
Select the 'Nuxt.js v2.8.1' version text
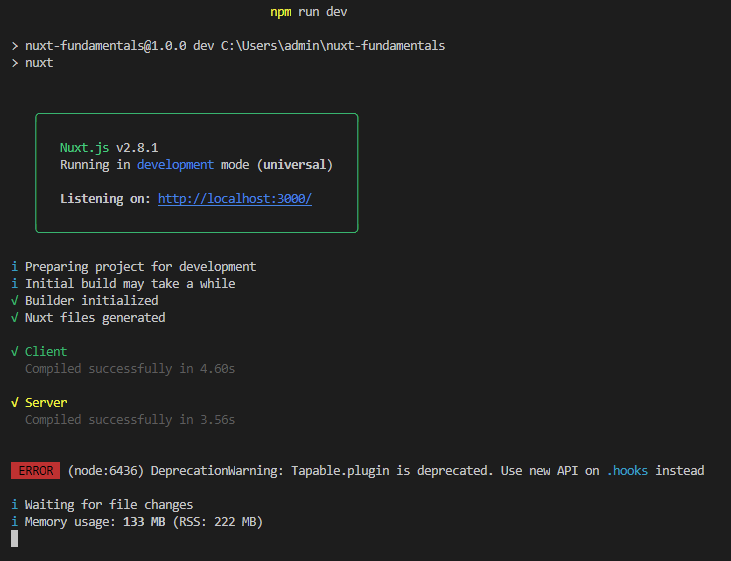pos(109,148)
